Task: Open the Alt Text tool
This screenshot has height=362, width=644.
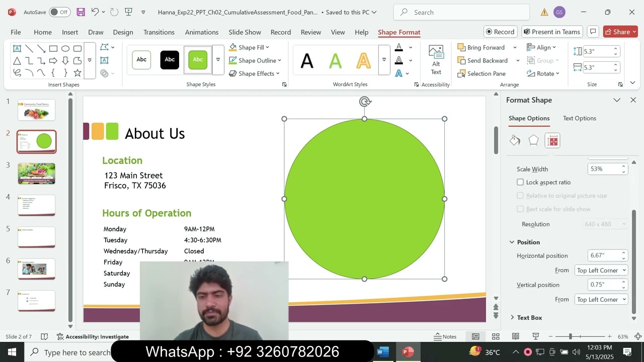Action: [436, 60]
